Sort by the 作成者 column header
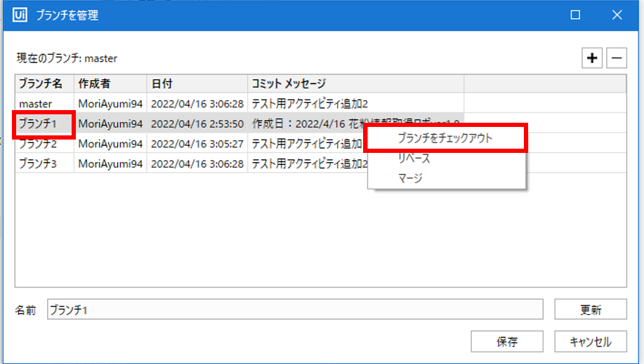Screen dimensions: 644x364 point(110,83)
